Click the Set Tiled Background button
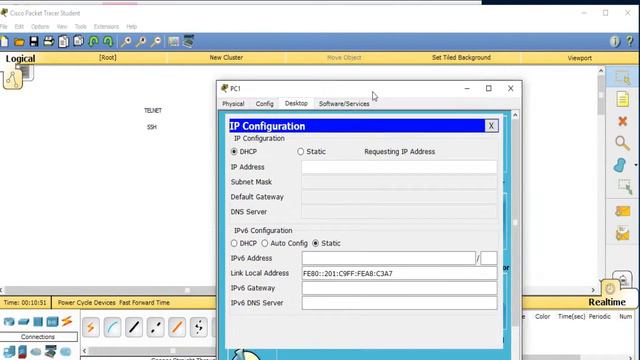The height and width of the screenshot is (360, 640). click(461, 58)
